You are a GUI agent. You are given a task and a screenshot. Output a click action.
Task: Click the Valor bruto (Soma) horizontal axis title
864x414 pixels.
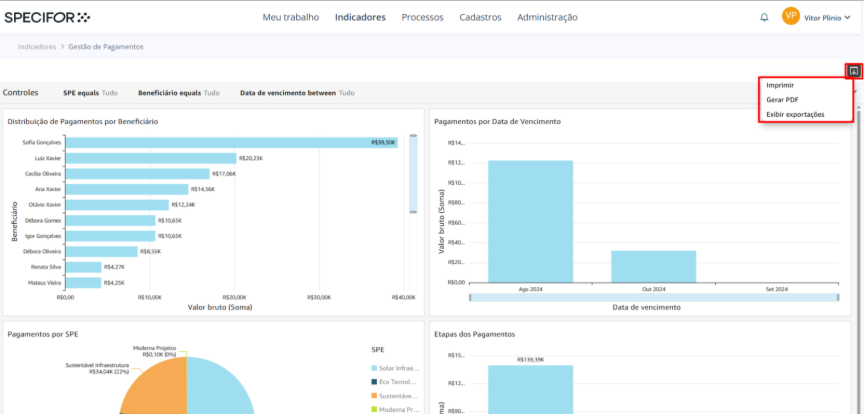point(220,307)
